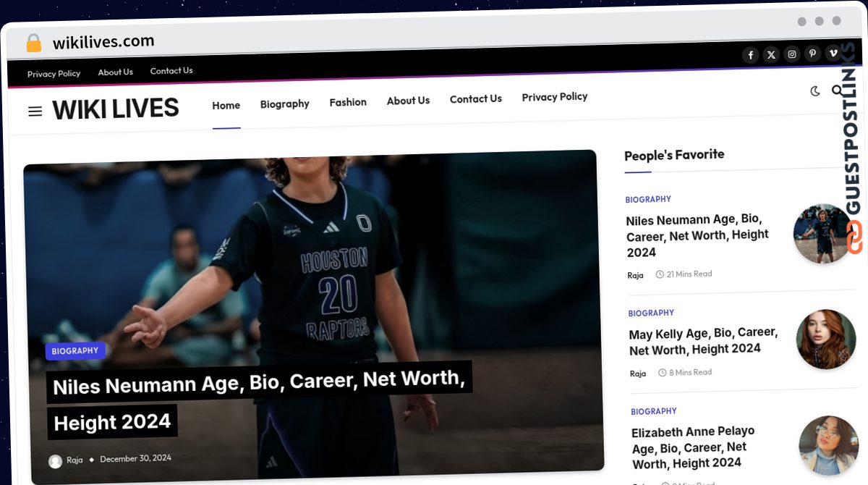Open sidebar post Niles Neumann Age, Bio
The image size is (868, 485).
697,236
